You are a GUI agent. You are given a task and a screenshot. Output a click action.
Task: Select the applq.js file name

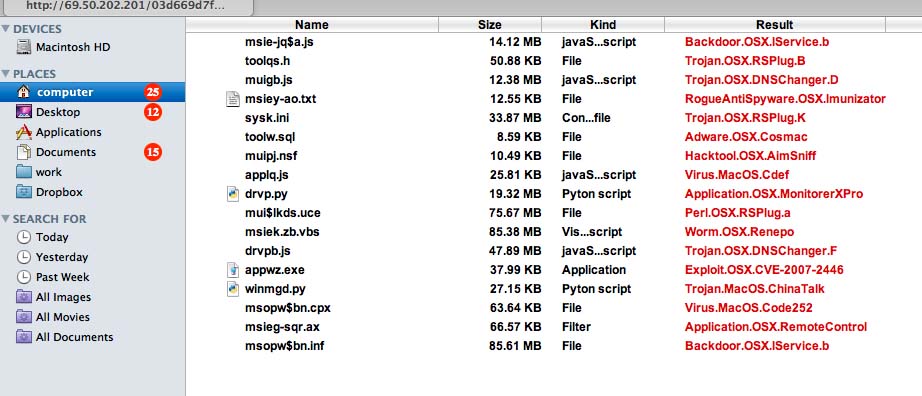pyautogui.click(x=266, y=175)
